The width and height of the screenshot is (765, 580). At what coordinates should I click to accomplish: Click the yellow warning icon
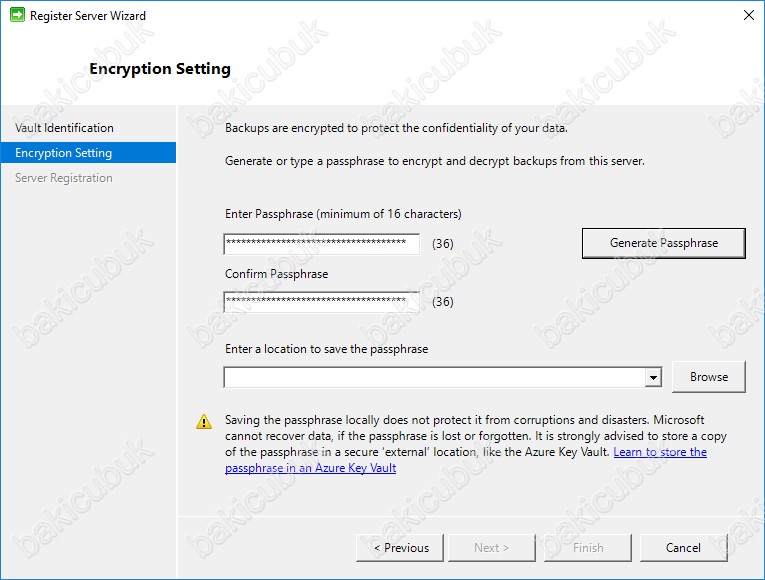pos(204,421)
